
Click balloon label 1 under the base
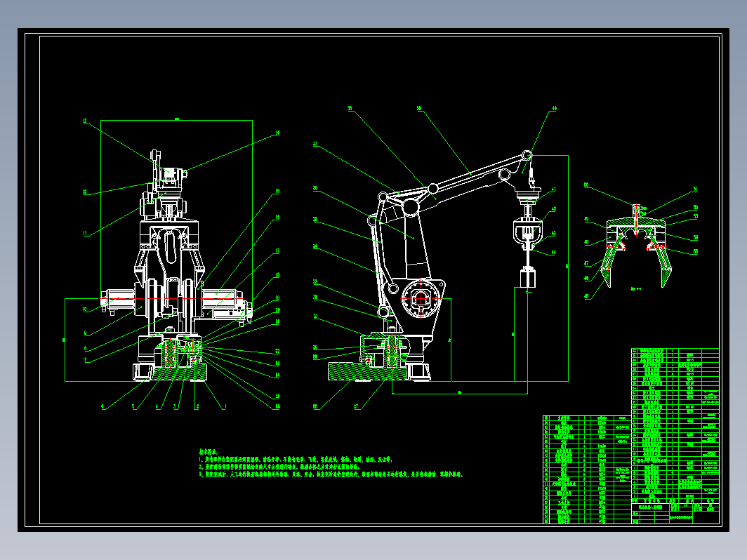[225, 407]
